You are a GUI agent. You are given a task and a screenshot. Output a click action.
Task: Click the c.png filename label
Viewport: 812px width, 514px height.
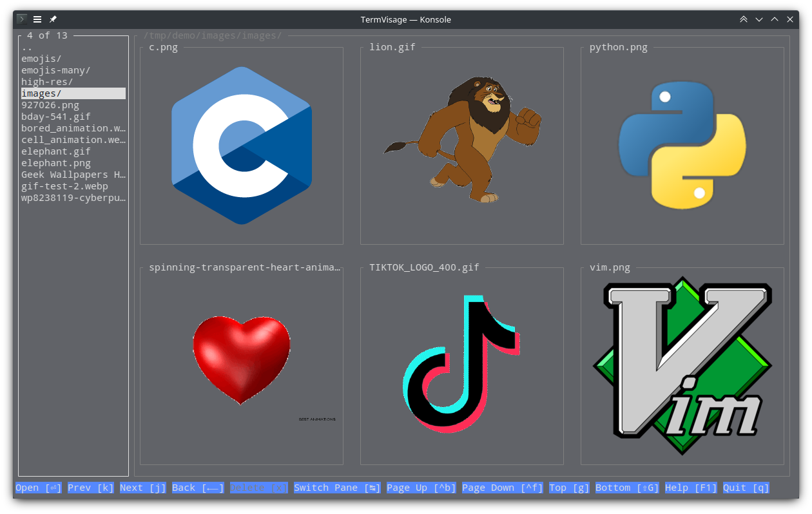[163, 47]
